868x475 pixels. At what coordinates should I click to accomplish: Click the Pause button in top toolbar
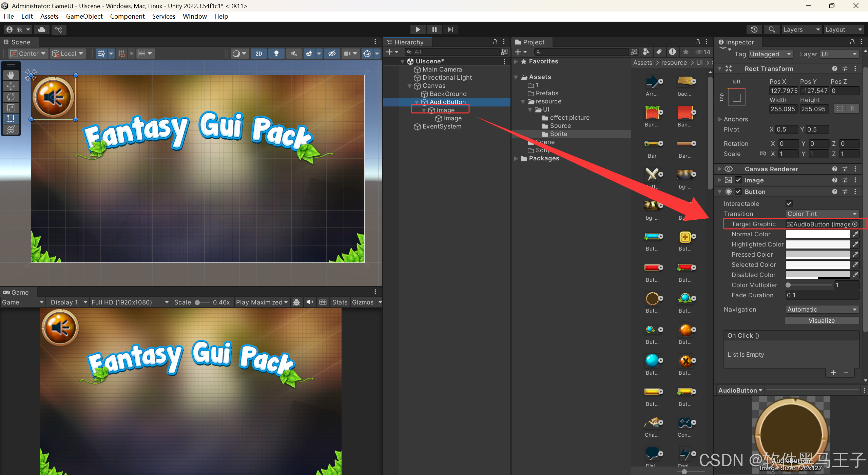click(434, 29)
